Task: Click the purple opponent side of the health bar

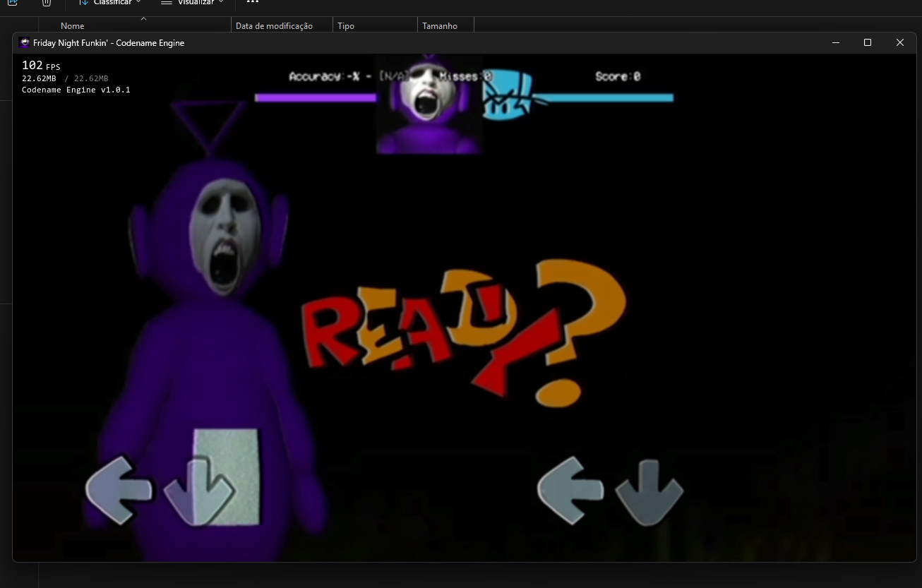Action: [x=316, y=97]
